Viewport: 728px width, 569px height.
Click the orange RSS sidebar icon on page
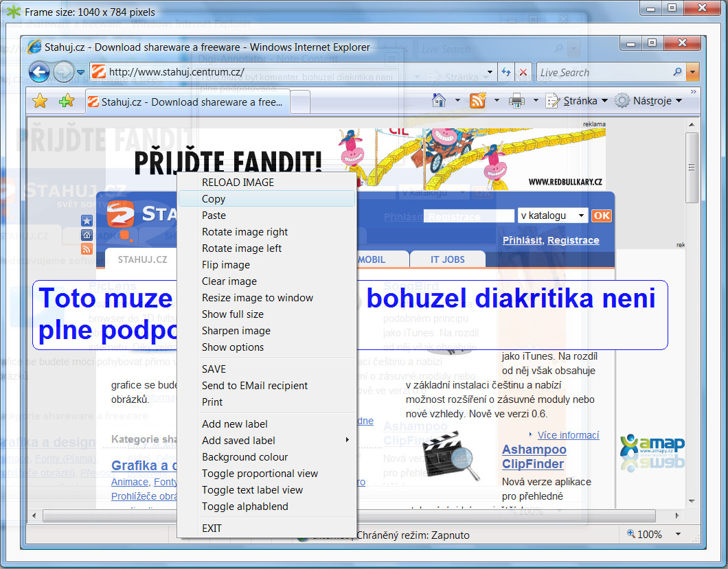pos(87,248)
